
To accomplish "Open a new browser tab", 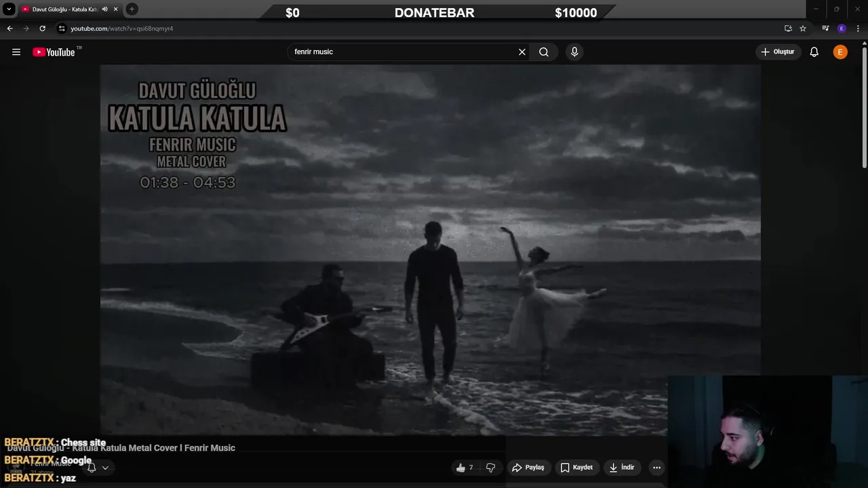I will pos(132,9).
